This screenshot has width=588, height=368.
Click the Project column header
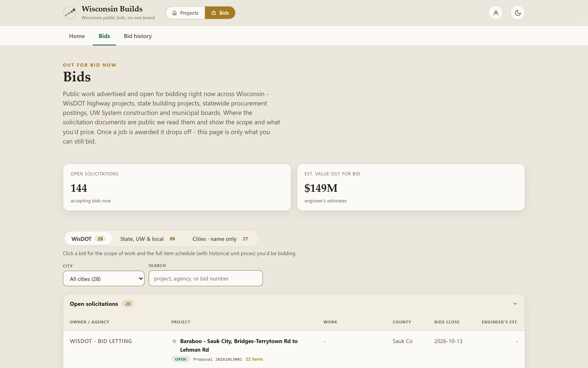tap(181, 322)
